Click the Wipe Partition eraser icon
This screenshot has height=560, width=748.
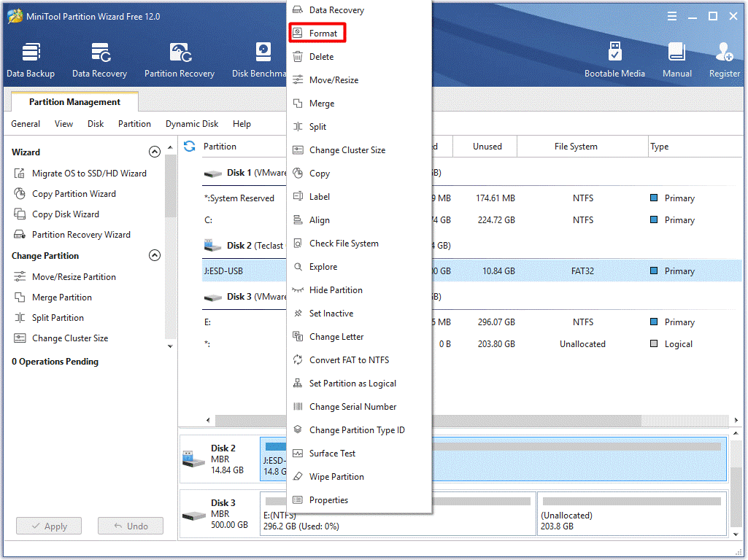pyautogui.click(x=298, y=477)
